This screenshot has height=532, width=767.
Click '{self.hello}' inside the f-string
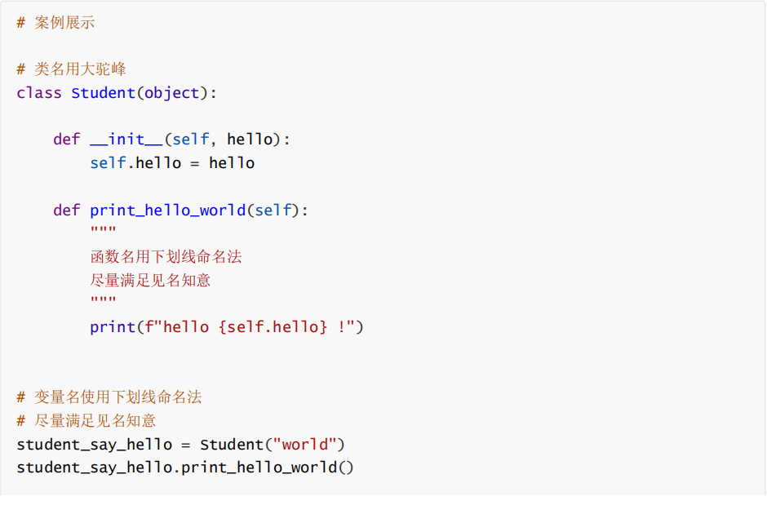click(273, 326)
